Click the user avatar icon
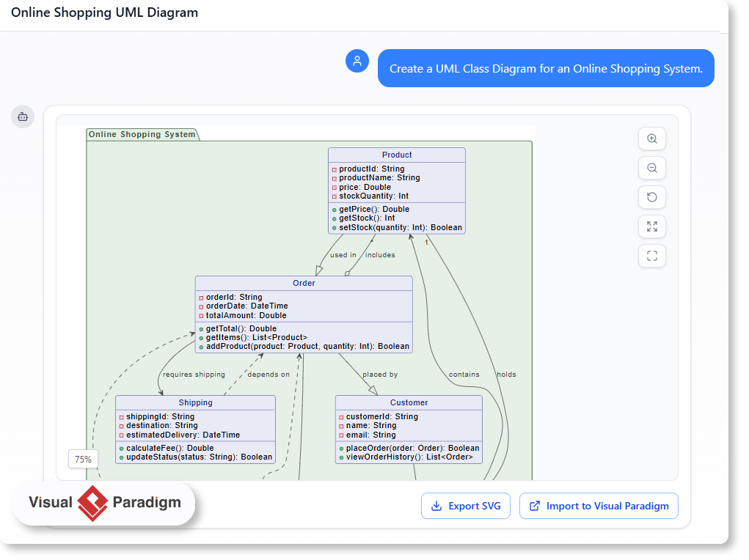Screen dimensions: 749x560 pos(357,61)
